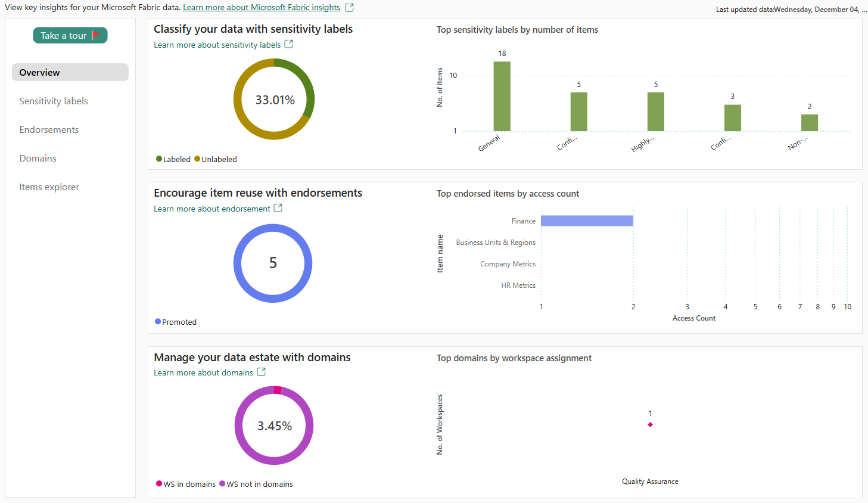Click the Unlabeled legend marker
The image size is (868, 503).
click(x=197, y=159)
